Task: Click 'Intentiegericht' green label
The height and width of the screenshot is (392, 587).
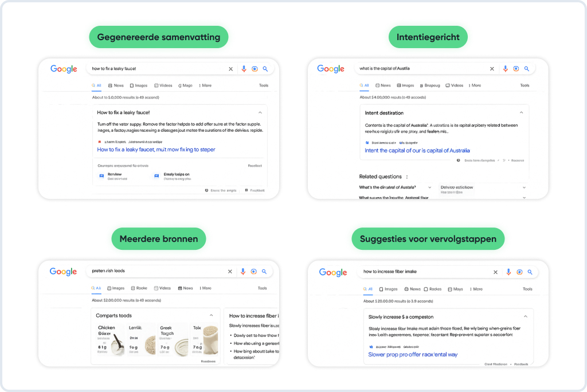Action: [x=428, y=37]
